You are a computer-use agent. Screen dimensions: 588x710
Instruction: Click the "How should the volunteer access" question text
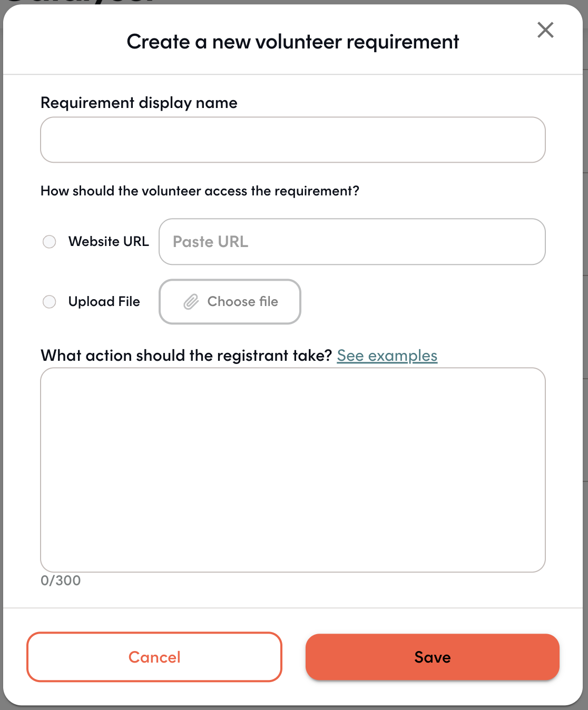coord(200,191)
